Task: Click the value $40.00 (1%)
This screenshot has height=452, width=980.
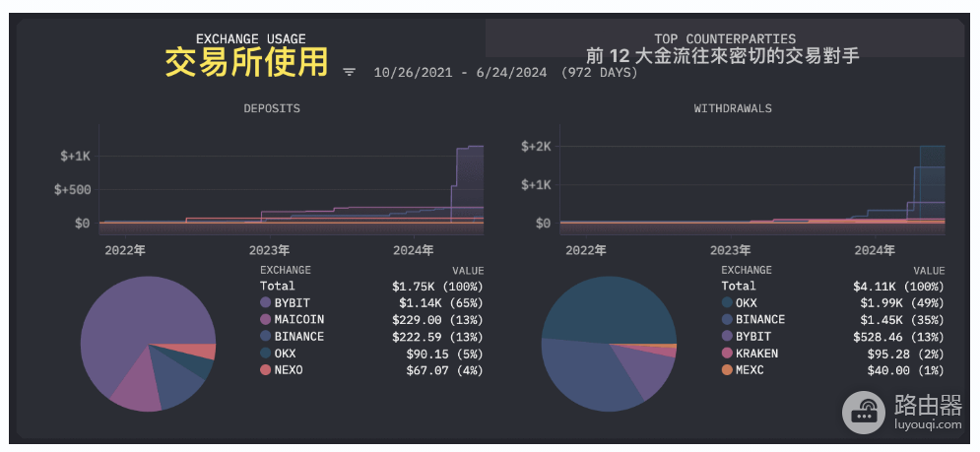Action: (x=905, y=370)
